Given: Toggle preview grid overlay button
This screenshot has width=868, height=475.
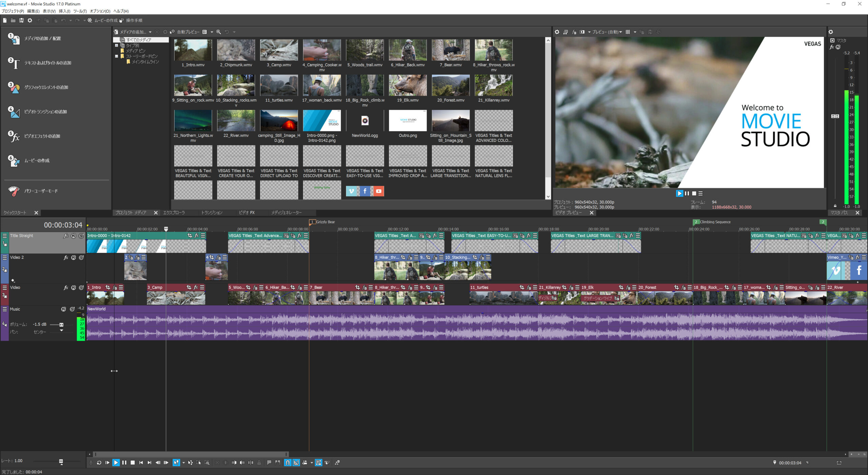Looking at the screenshot, I should pos(628,32).
